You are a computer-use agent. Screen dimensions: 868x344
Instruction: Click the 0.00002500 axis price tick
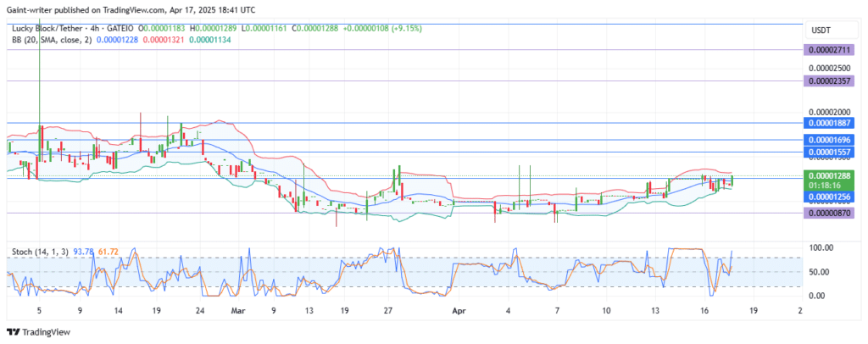point(829,68)
